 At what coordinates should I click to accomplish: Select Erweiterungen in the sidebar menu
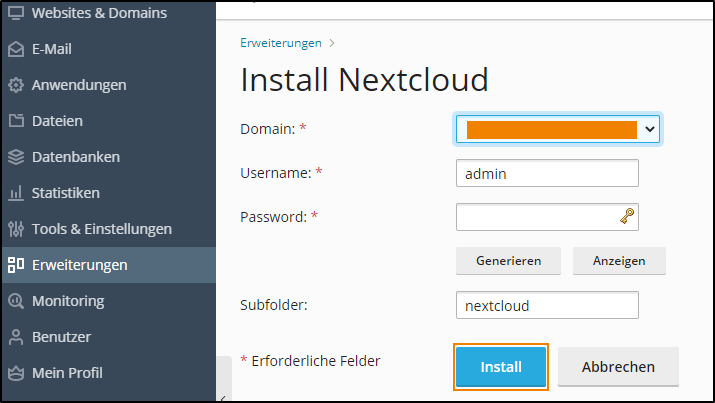(79, 265)
